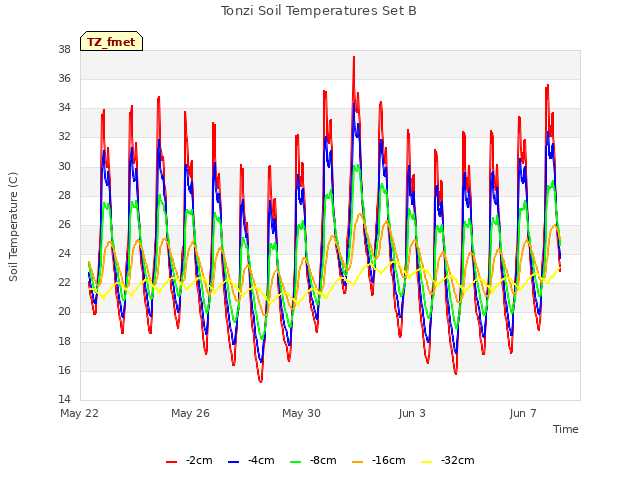This screenshot has height=480, width=640.
Task: Click the Time axis label
Action: 566,429
